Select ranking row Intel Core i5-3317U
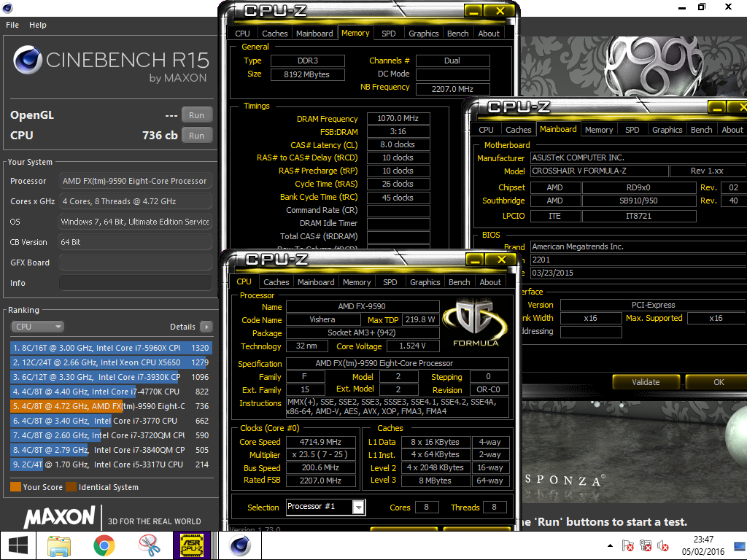The image size is (747, 560). pos(111,464)
